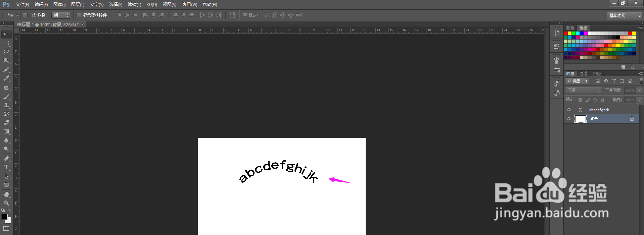Filter layers by type layers

[614, 81]
